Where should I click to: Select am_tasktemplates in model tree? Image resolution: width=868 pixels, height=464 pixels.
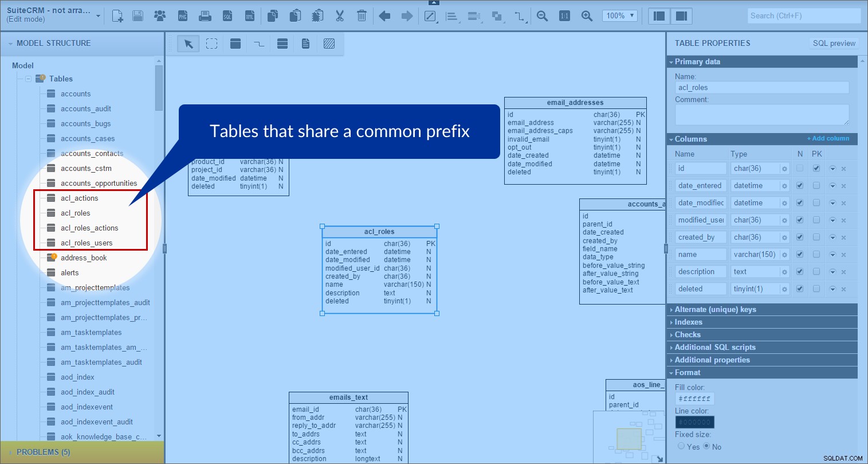91,333
